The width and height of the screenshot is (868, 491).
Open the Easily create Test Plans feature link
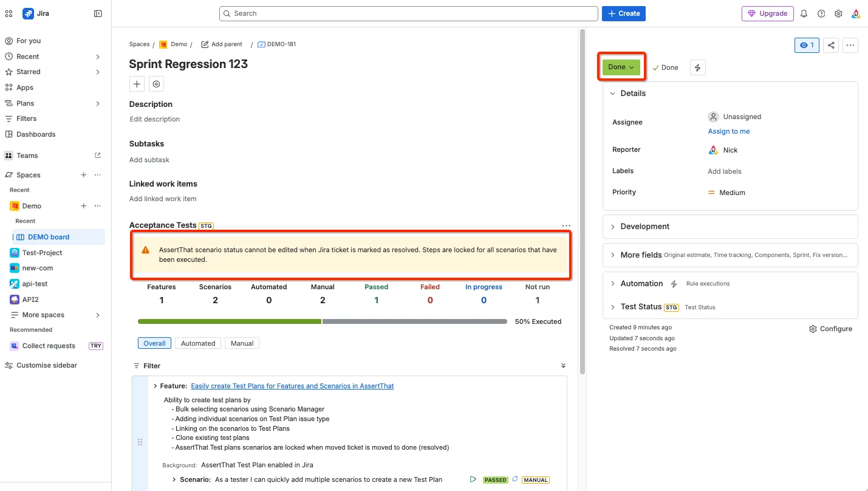point(292,386)
